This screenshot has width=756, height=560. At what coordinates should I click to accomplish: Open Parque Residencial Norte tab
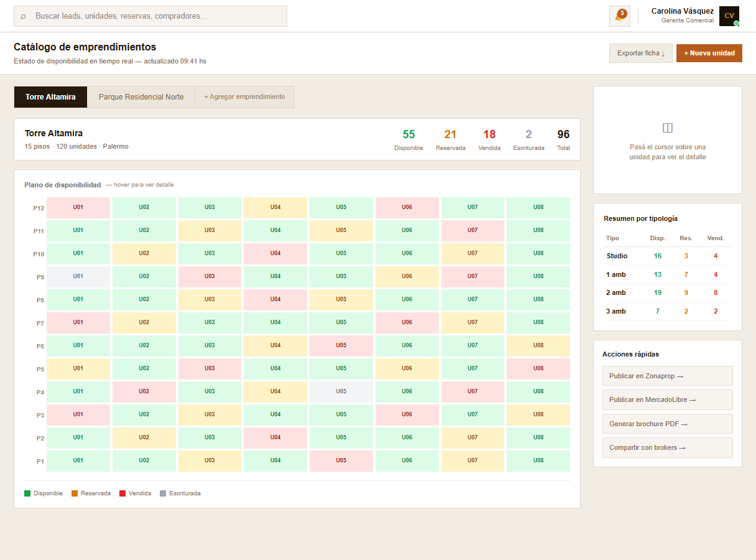tap(141, 97)
